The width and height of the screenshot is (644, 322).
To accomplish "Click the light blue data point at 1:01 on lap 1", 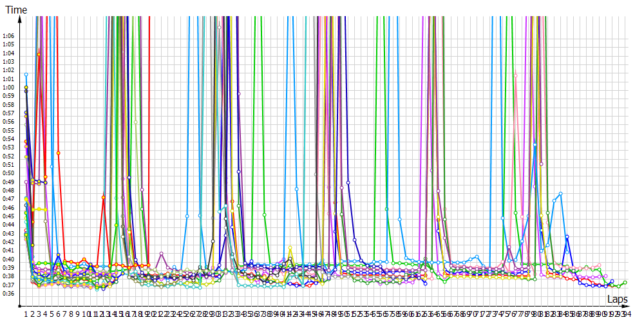I will click(x=26, y=75).
